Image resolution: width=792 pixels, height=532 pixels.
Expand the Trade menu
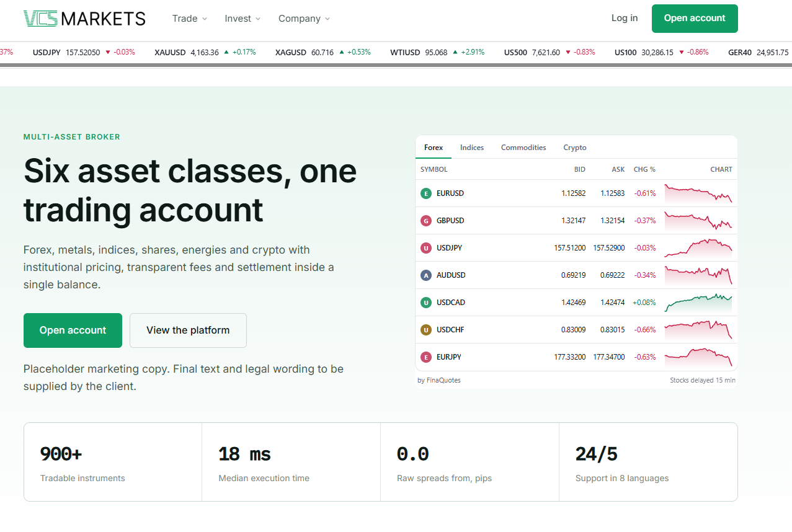tap(190, 19)
